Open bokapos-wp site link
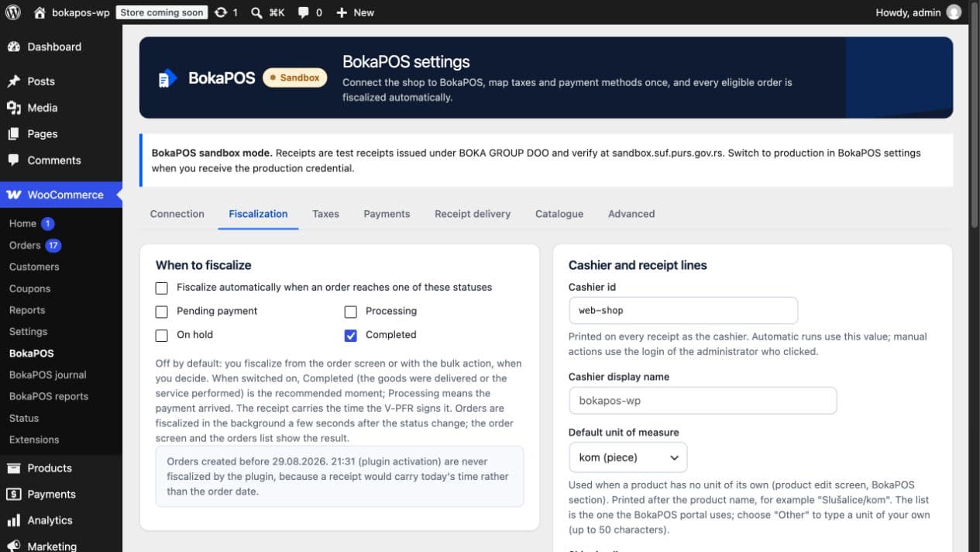Screen dimensions: 980x552 click(x=81, y=12)
